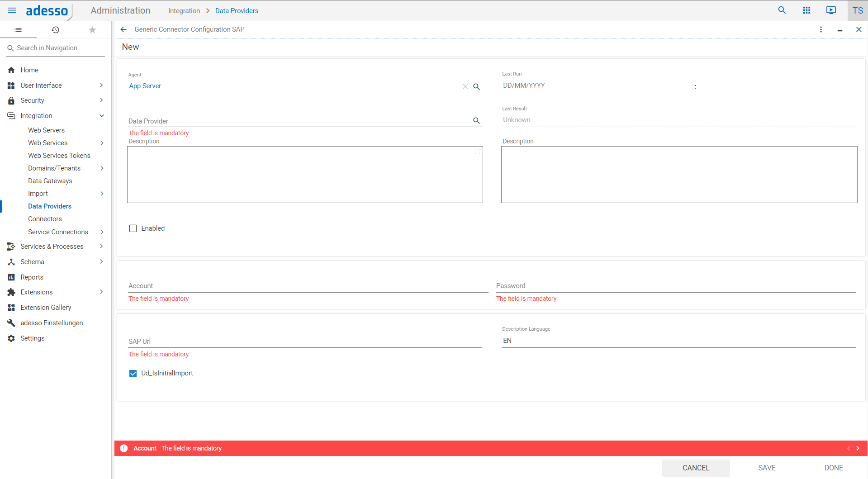Viewport: 868px width, 479px height.
Task: Select Data Providers in navigation
Action: (x=50, y=206)
